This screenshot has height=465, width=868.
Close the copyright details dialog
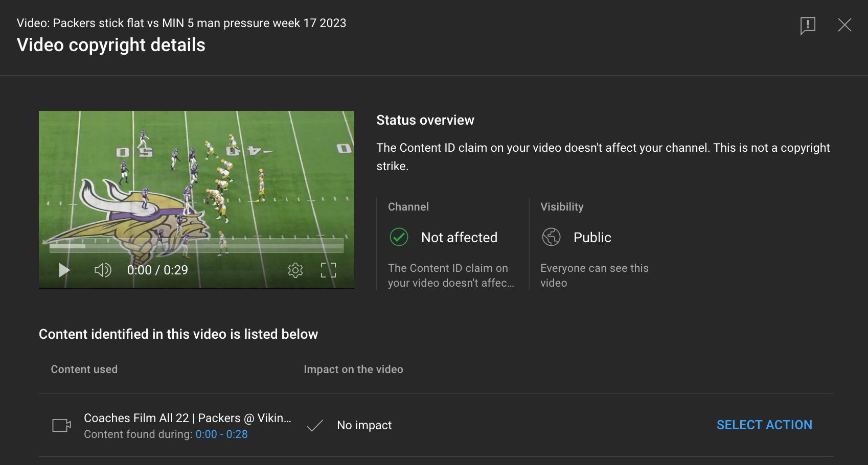pyautogui.click(x=844, y=25)
